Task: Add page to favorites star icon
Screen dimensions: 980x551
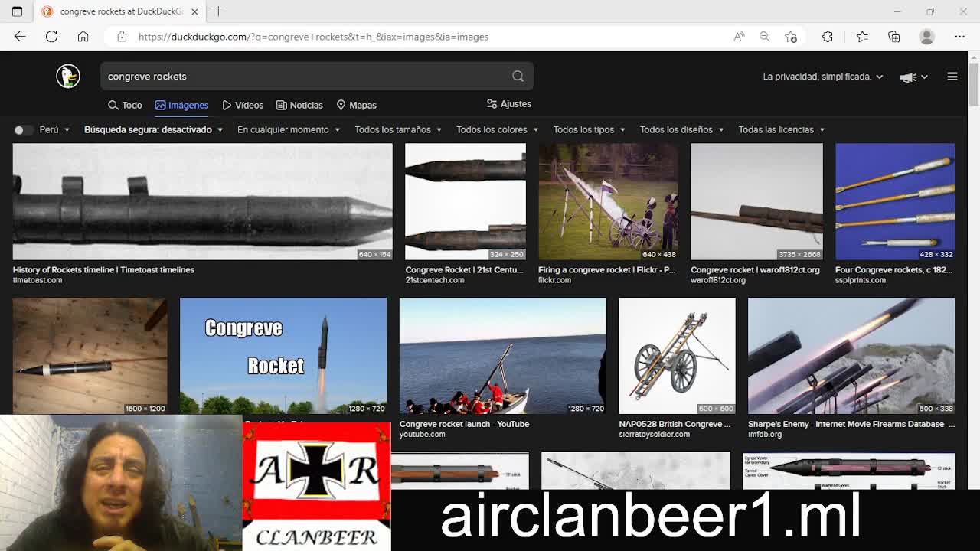Action: (791, 37)
